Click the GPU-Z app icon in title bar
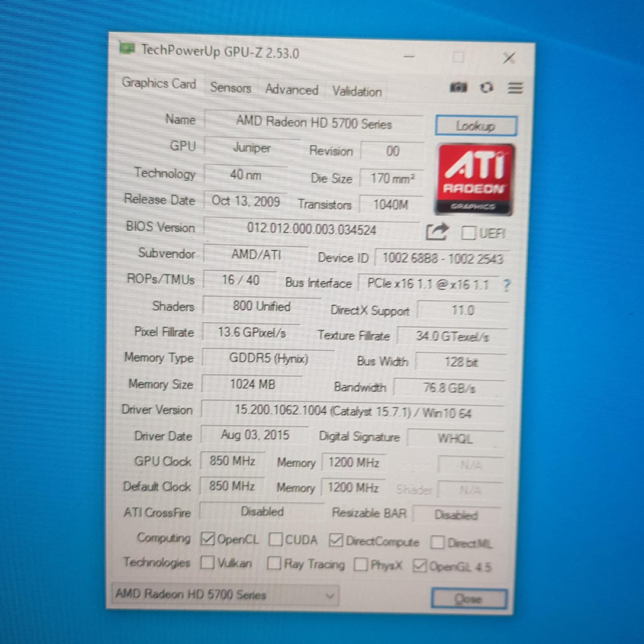 click(127, 48)
